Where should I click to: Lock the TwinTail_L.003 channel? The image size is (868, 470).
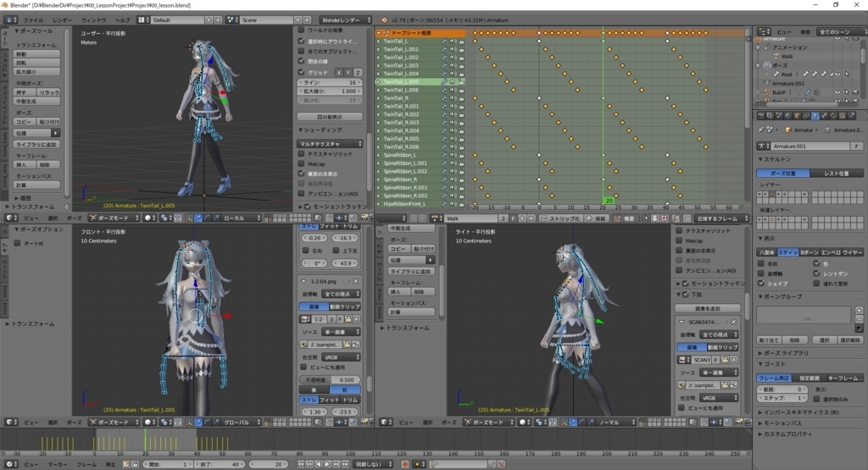click(461, 66)
